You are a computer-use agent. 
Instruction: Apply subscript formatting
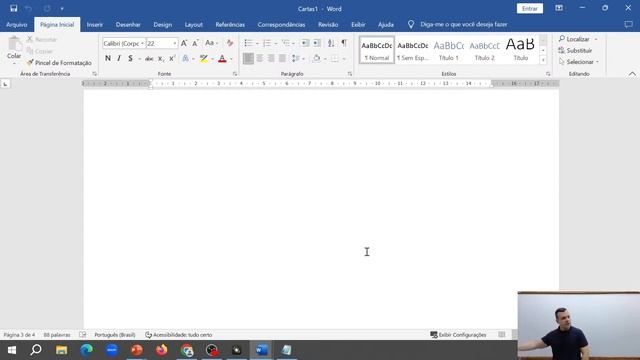(x=160, y=59)
